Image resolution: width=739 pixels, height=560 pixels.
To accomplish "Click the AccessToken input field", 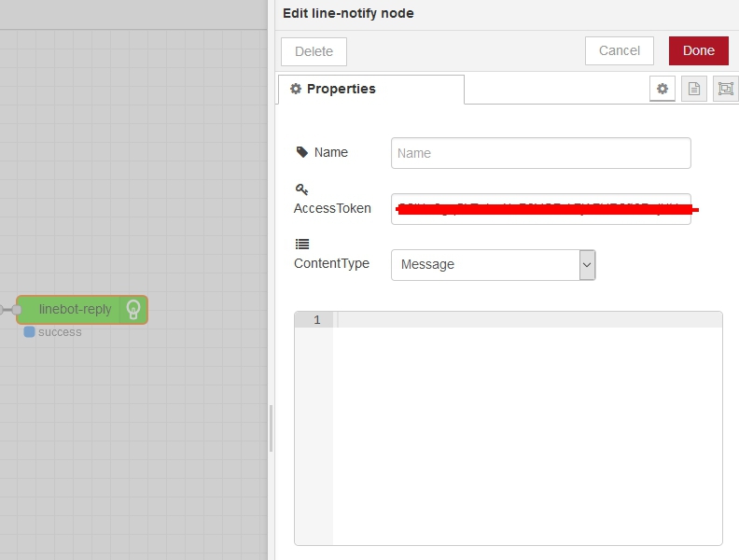I will coord(541,209).
